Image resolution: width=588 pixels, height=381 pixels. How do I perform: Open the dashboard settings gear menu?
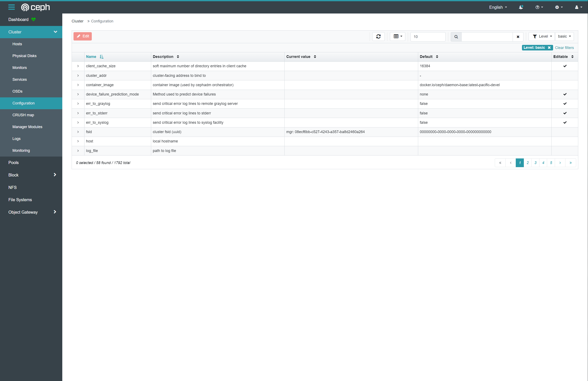559,7
